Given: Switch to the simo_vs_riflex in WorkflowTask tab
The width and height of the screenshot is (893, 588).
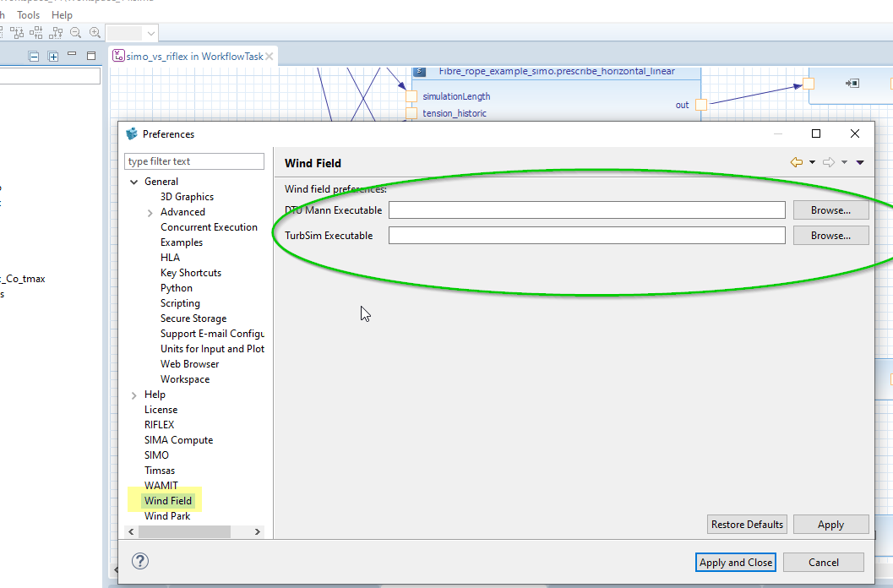Looking at the screenshot, I should point(193,57).
